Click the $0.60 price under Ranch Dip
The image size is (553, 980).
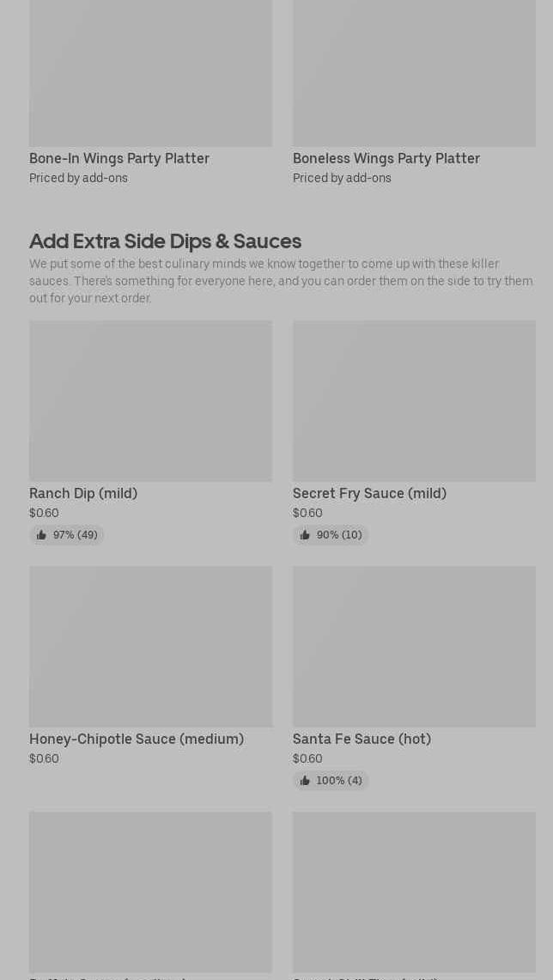coord(44,514)
